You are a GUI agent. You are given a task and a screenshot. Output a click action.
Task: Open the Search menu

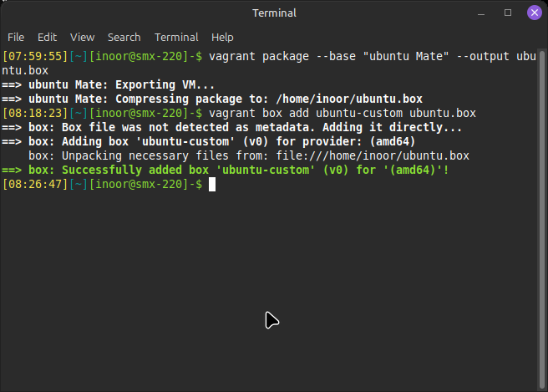click(x=124, y=37)
